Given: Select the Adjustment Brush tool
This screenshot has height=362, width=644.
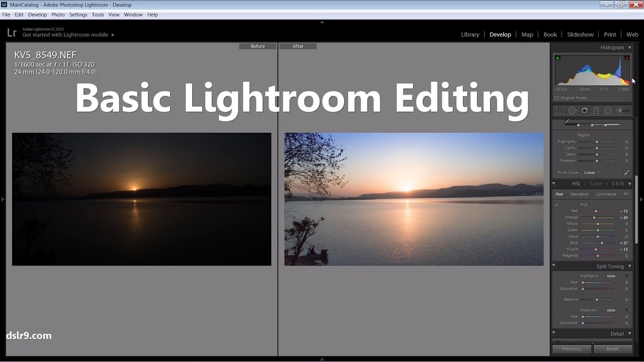Looking at the screenshot, I should point(623,111).
